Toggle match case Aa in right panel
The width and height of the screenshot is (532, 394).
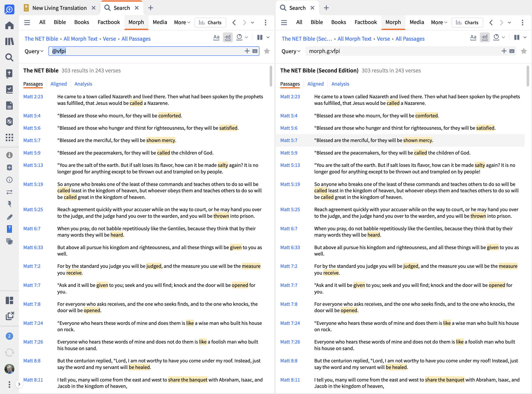[473, 37]
